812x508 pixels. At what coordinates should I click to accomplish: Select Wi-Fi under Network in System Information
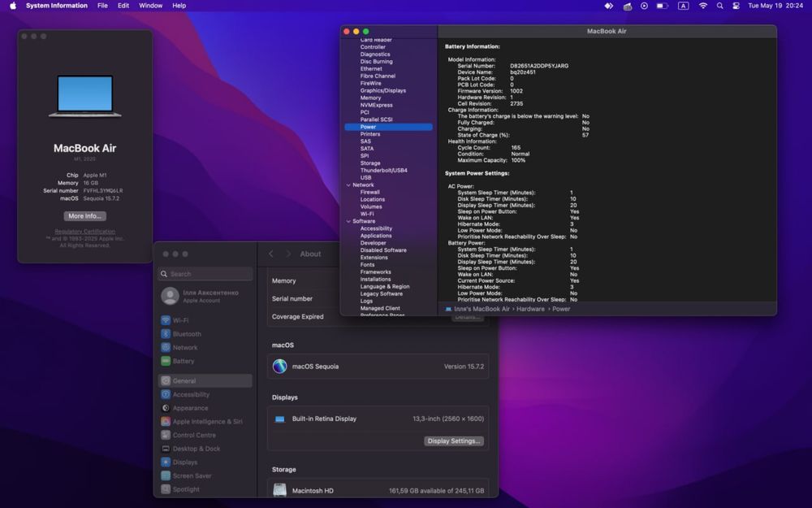point(367,214)
